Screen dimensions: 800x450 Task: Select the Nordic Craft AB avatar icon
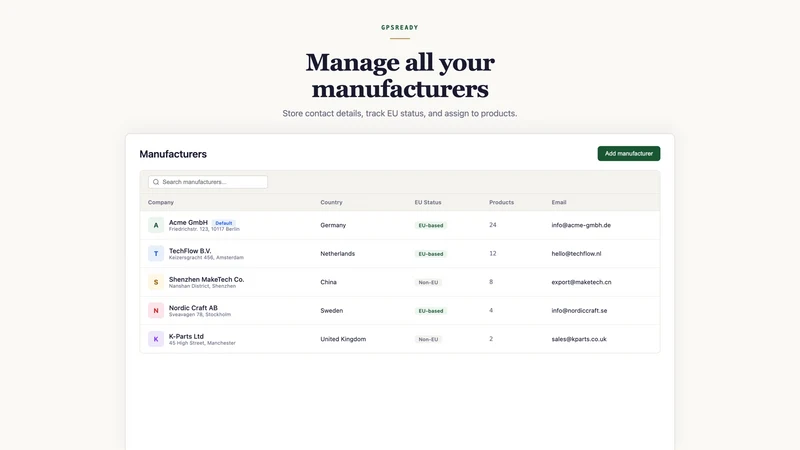click(x=156, y=310)
